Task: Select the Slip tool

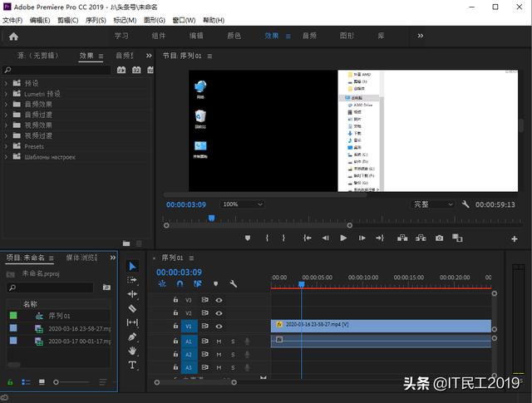Action: tap(132, 322)
